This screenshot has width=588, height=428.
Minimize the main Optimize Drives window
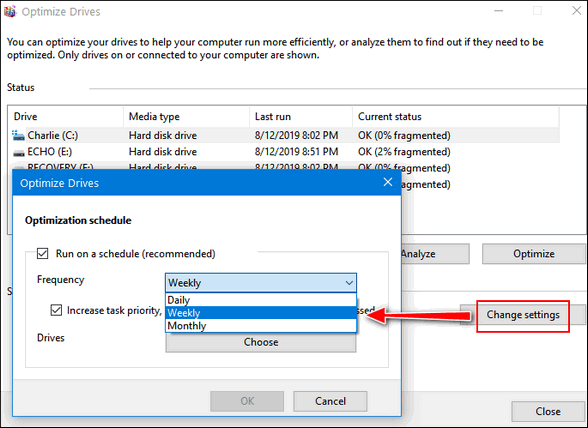[498, 11]
